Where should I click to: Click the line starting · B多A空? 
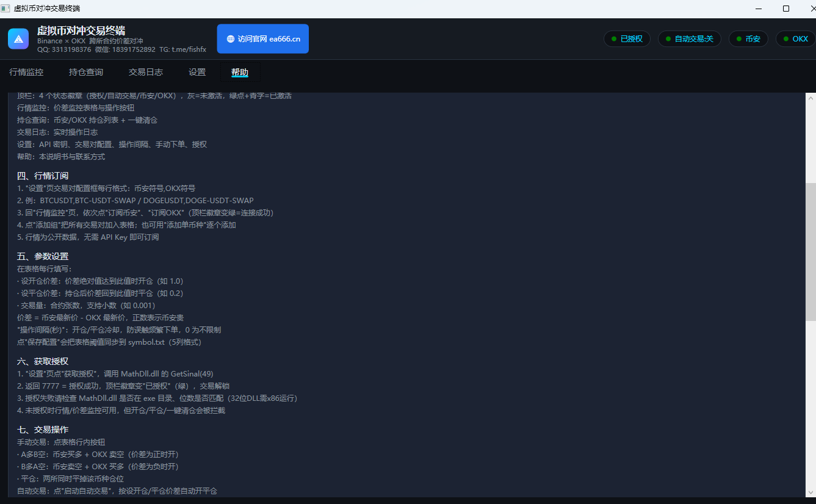coord(98,466)
